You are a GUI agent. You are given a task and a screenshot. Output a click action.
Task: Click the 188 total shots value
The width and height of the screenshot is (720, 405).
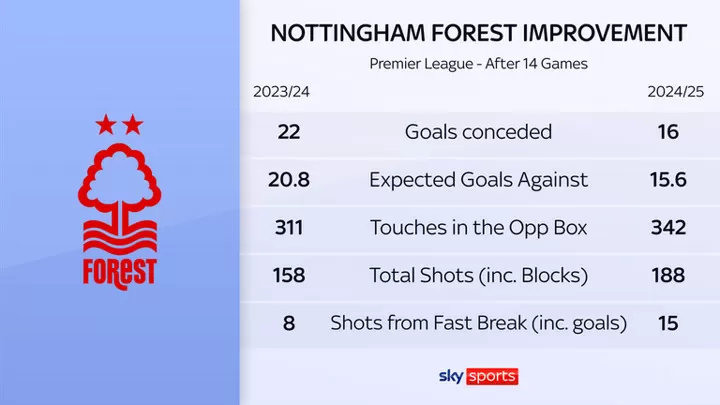(668, 276)
